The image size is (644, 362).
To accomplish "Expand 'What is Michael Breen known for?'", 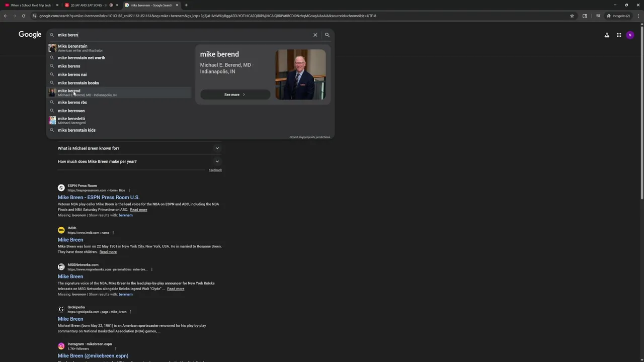I will (139, 148).
